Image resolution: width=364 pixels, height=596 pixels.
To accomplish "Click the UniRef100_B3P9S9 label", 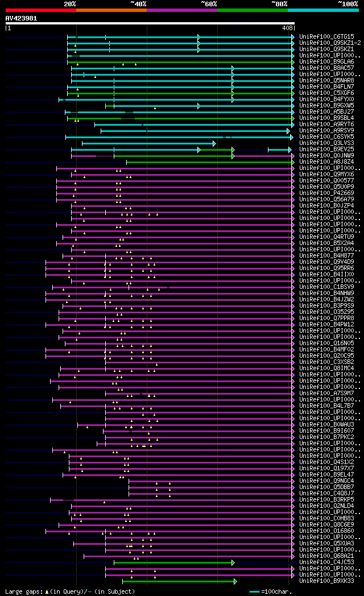I will [x=326, y=305].
